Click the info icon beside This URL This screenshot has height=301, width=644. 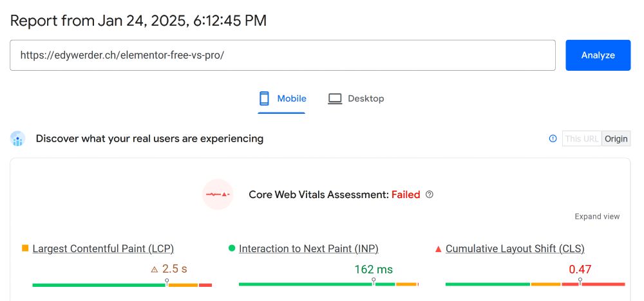pos(553,138)
